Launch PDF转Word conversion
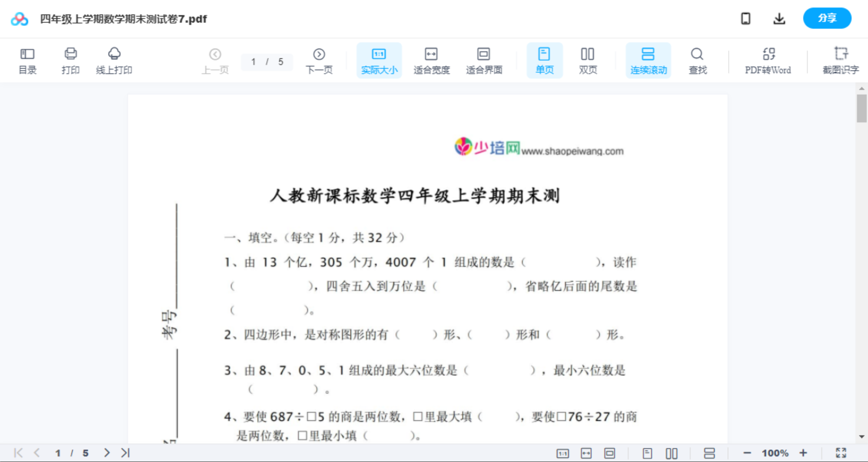Image resolution: width=868 pixels, height=462 pixels. coord(767,60)
